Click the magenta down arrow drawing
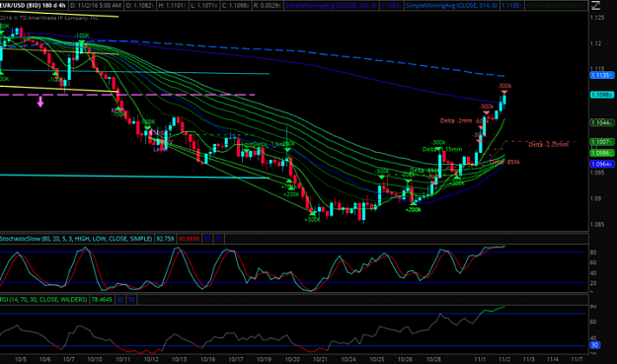Screen dimensions: 617x364 pos(40,103)
